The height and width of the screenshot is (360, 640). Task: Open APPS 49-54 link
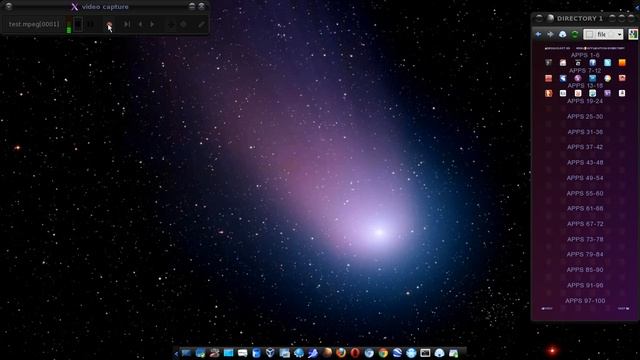point(585,178)
